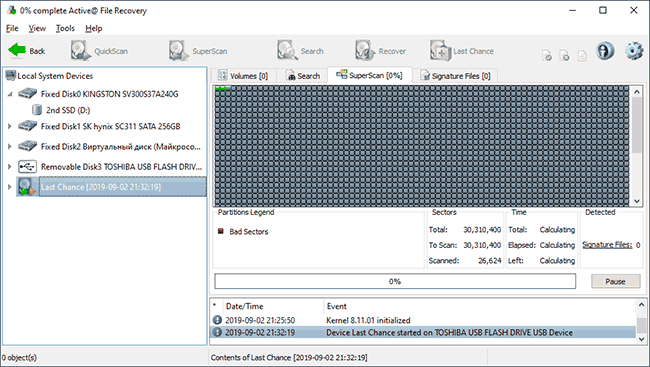This screenshot has width=650, height=367.
Task: Click the first small disabled document icon
Action: [547, 56]
